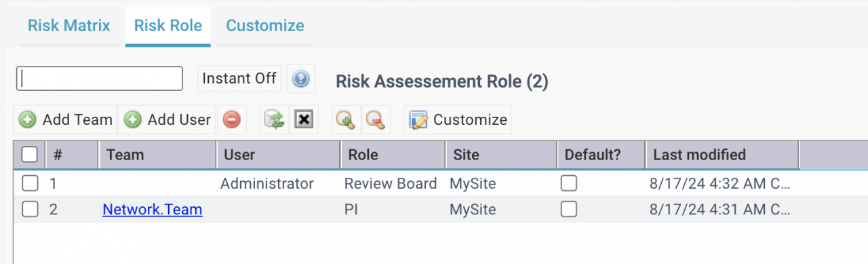Image resolution: width=868 pixels, height=264 pixels.
Task: Click the red minus remove icon
Action: point(231,120)
